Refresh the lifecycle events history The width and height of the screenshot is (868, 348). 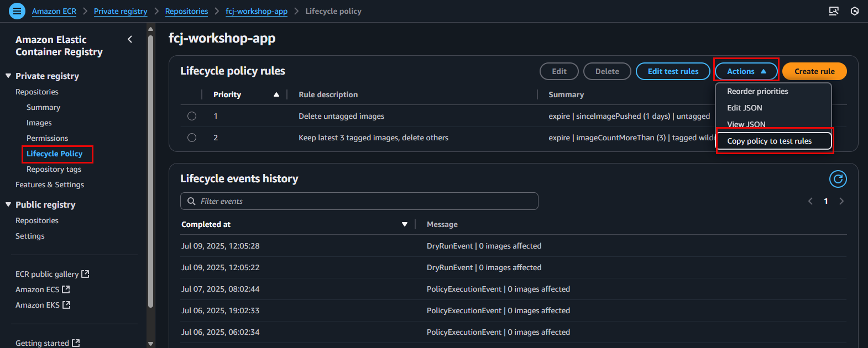click(x=838, y=179)
